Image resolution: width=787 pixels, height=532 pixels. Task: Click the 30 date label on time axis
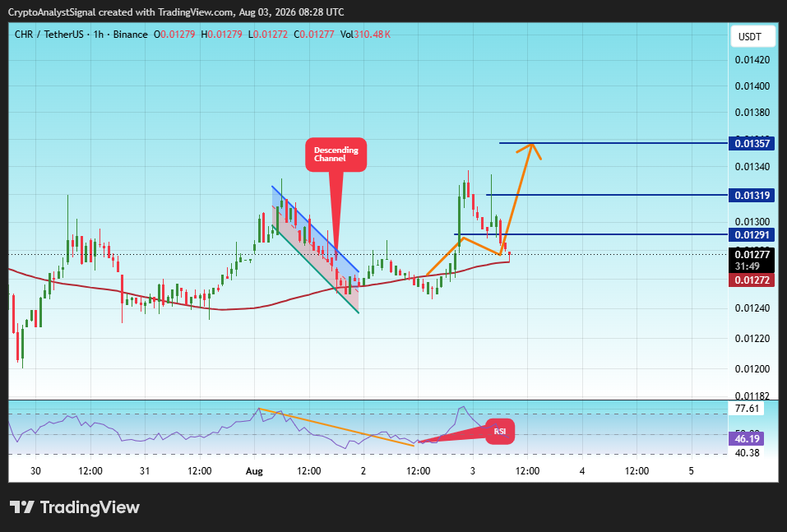coord(35,471)
